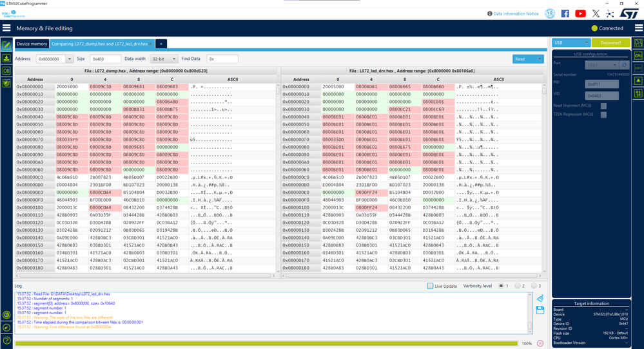Refresh the USB port list

click(x=624, y=65)
